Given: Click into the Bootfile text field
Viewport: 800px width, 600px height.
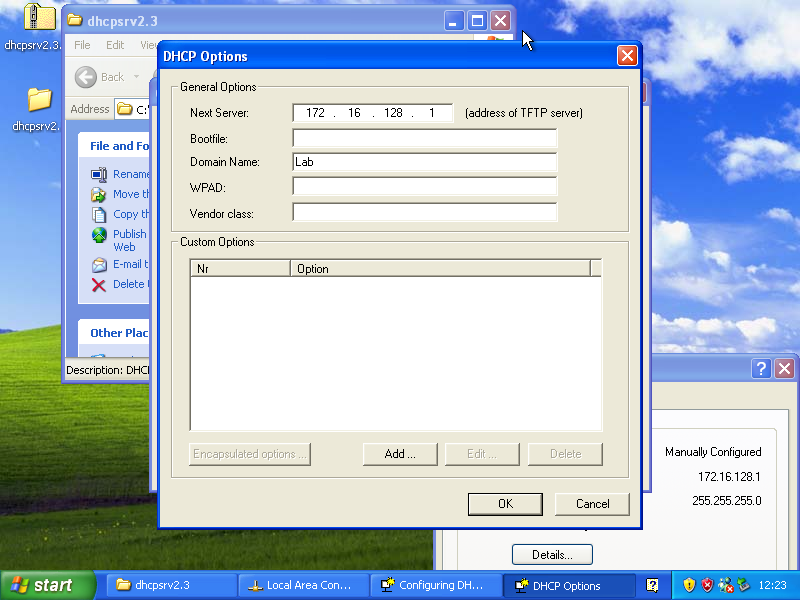Looking at the screenshot, I should pyautogui.click(x=424, y=138).
